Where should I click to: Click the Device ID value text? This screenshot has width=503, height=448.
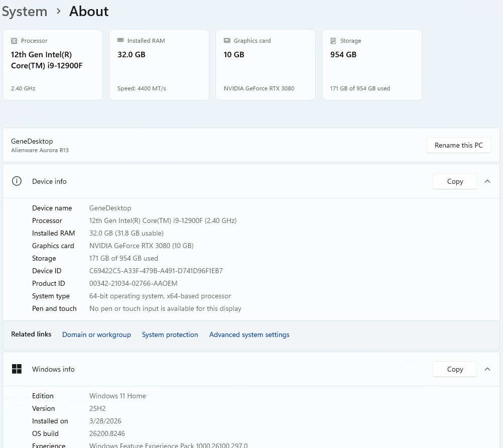(156, 271)
